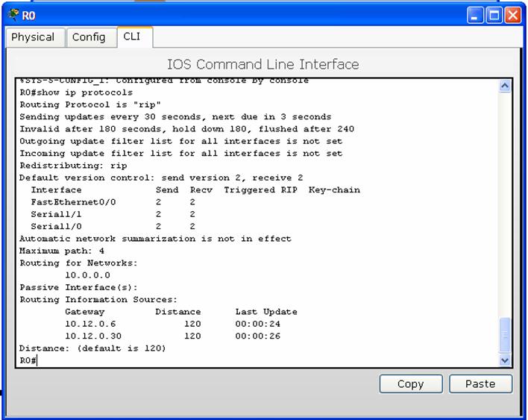Click the routed network 10.0.0.0 entry

click(87, 275)
